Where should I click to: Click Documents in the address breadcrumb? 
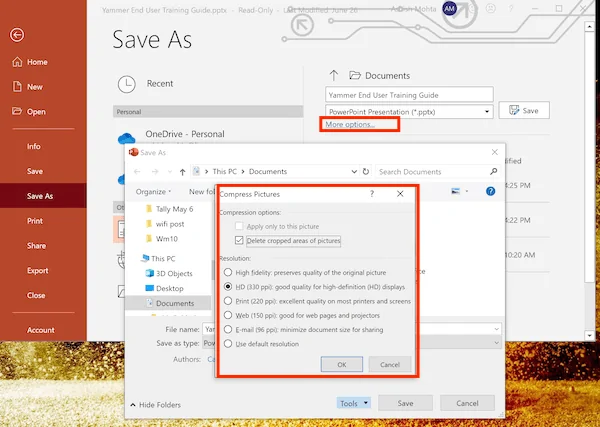pyautogui.click(x=268, y=171)
